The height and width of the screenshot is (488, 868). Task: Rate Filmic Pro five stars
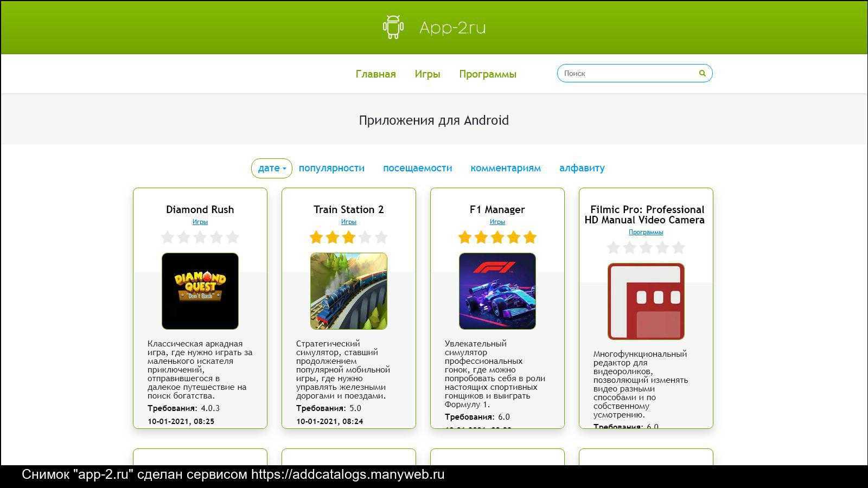679,247
